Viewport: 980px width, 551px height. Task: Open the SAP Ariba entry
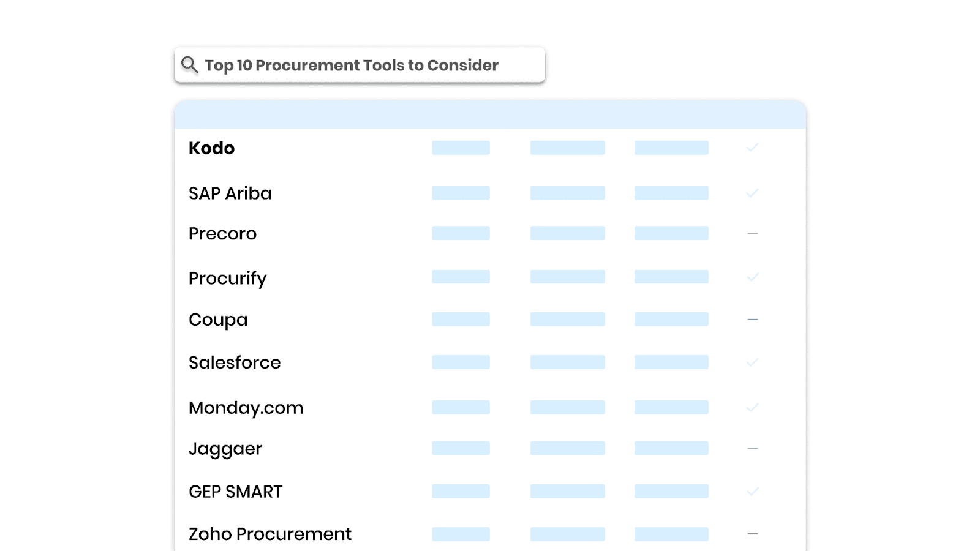pos(230,193)
